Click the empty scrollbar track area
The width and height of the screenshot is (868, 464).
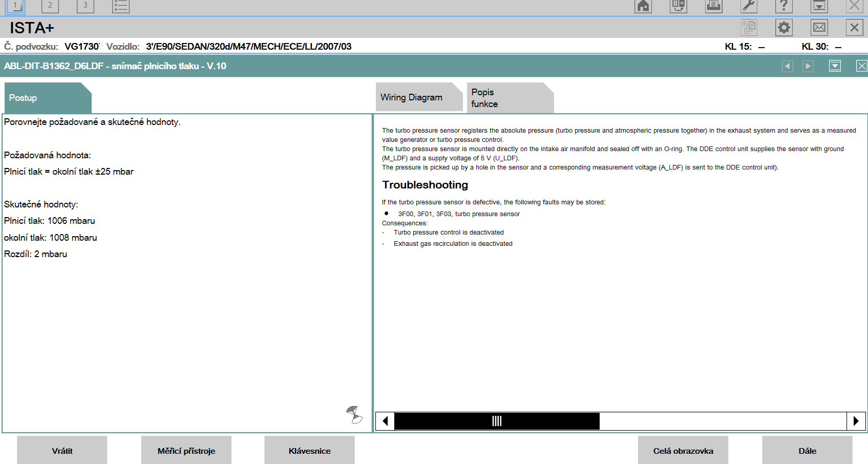(723, 421)
